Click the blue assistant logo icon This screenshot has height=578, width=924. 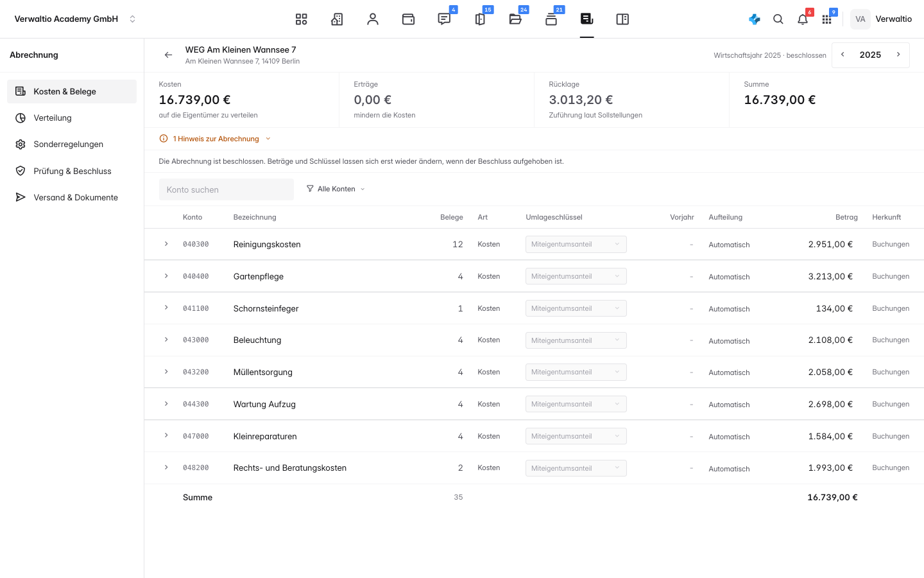click(x=755, y=19)
